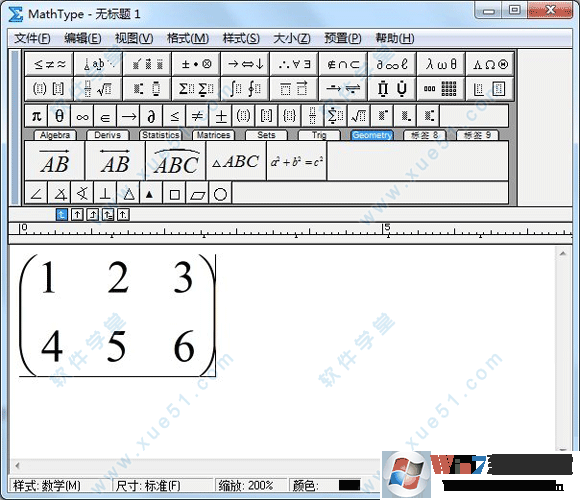The width and height of the screenshot is (580, 500).
Task: Switch to the Statistics tab
Action: pos(161,135)
